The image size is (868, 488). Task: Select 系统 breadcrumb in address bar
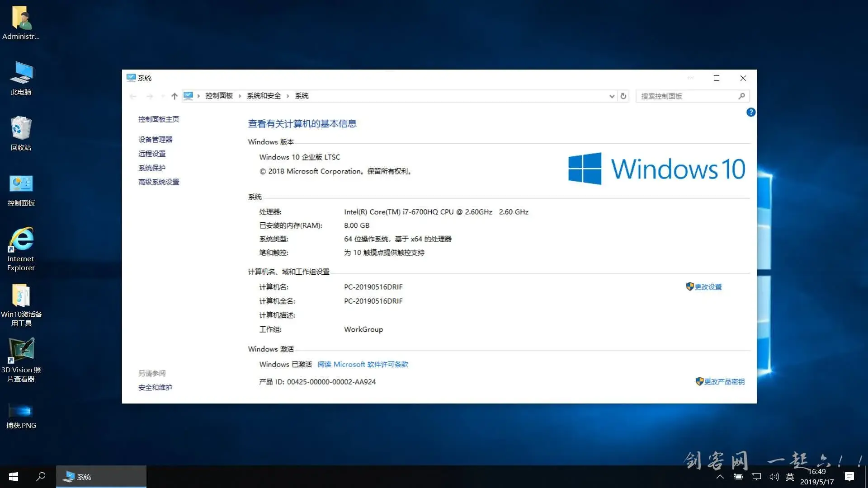tap(302, 96)
